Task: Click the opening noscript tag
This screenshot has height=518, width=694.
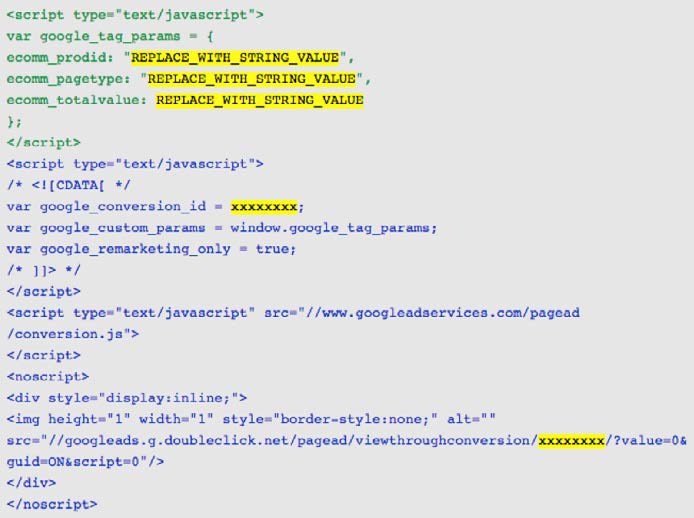Action: pyautogui.click(x=48, y=377)
